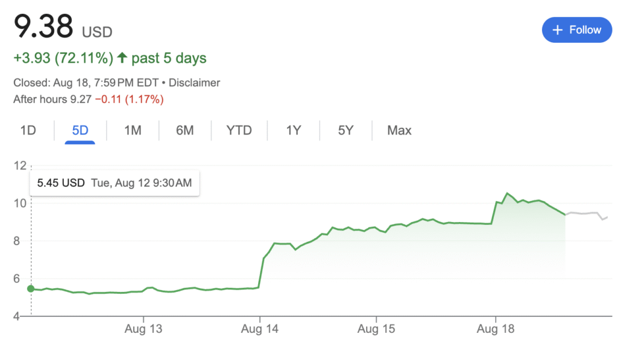Click the gray after-hours line segment

[587, 215]
